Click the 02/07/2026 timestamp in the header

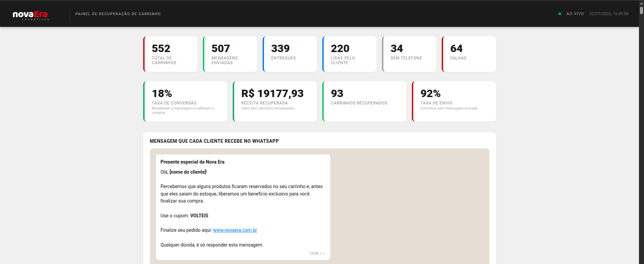pyautogui.click(x=609, y=14)
